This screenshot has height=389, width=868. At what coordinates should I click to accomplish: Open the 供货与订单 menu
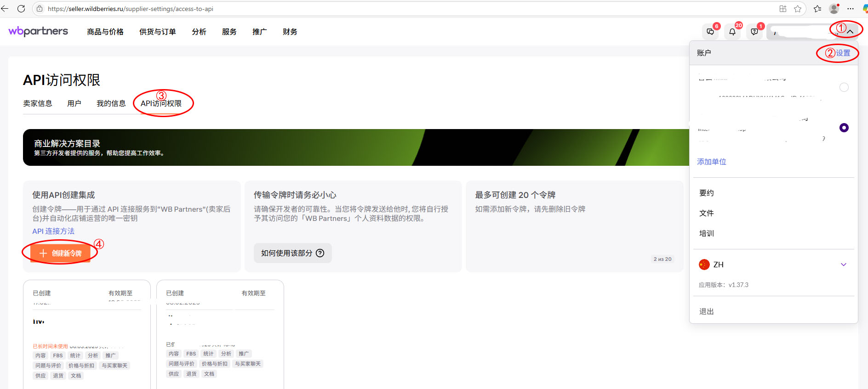click(x=158, y=32)
